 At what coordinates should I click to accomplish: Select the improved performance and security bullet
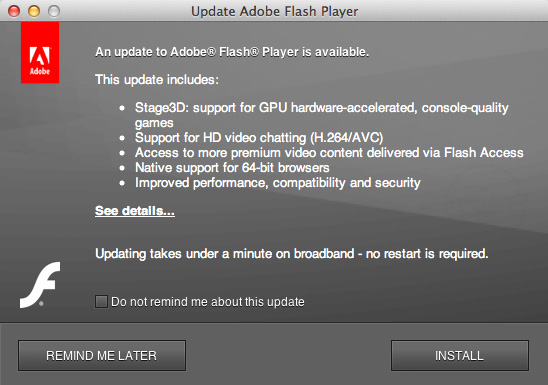click(277, 183)
